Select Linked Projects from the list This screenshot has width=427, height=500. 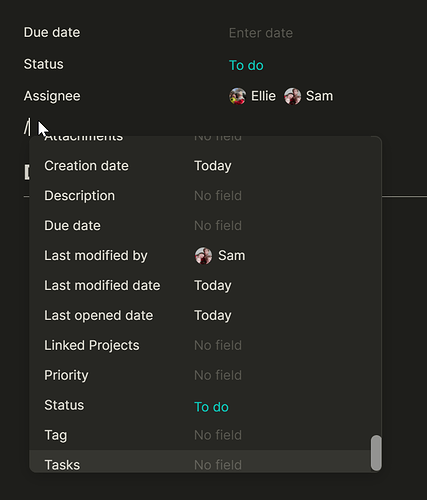point(205,345)
